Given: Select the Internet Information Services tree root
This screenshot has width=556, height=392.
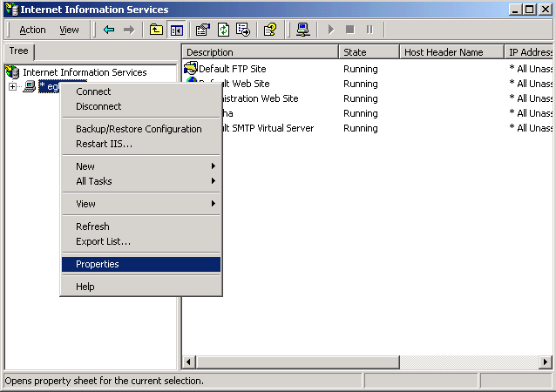Looking at the screenshot, I should point(85,72).
